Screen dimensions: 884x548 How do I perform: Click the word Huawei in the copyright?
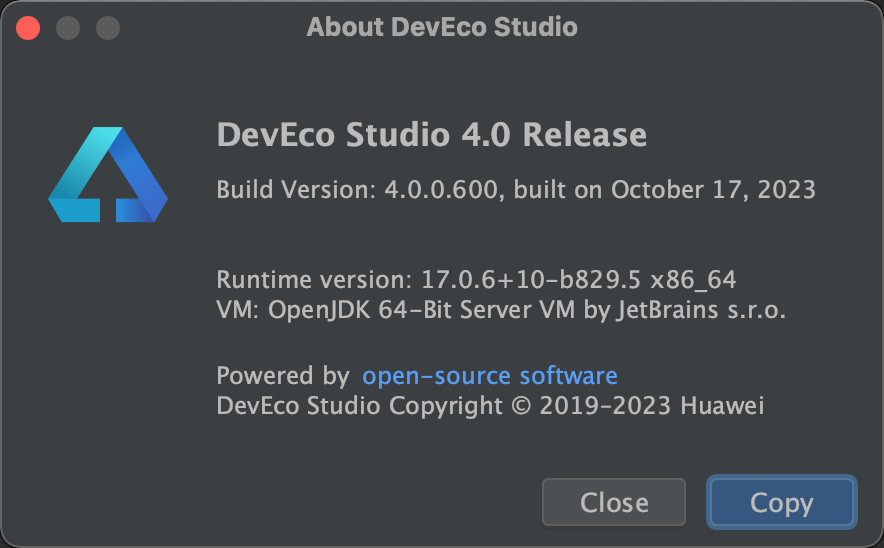pos(722,406)
